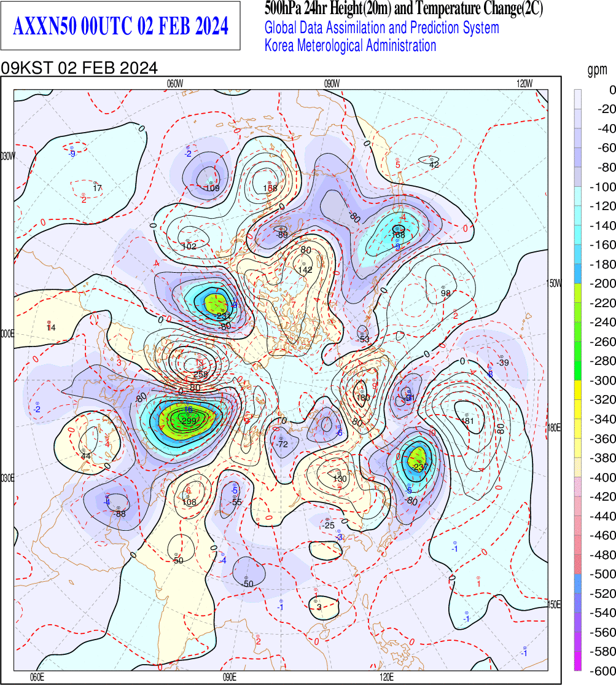
Task: Click the gpm unit label above legend
Action: point(597,70)
